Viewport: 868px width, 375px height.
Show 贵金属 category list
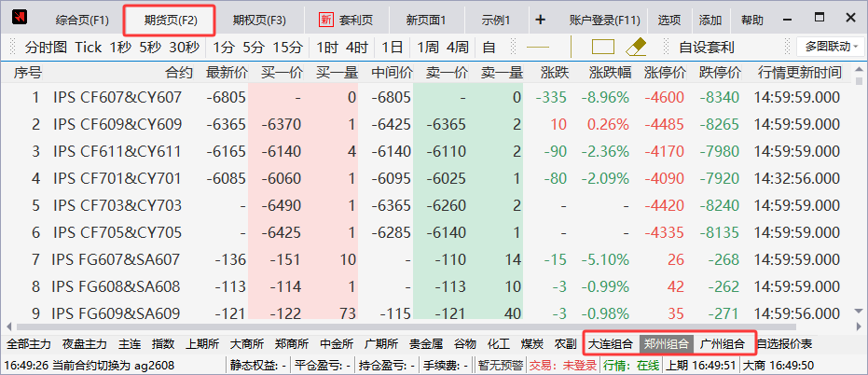tap(426, 344)
